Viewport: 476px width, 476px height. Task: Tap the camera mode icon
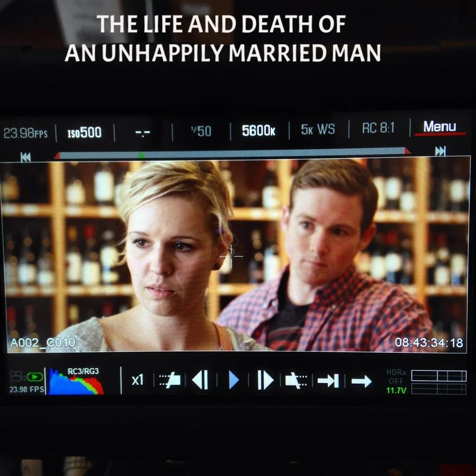pos(17,376)
